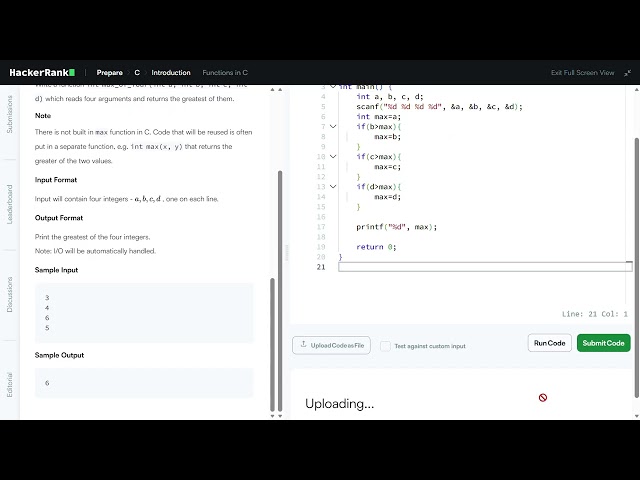Click the scroll up arrow of description panel
The width and height of the screenshot is (640, 480).
(280, 89)
